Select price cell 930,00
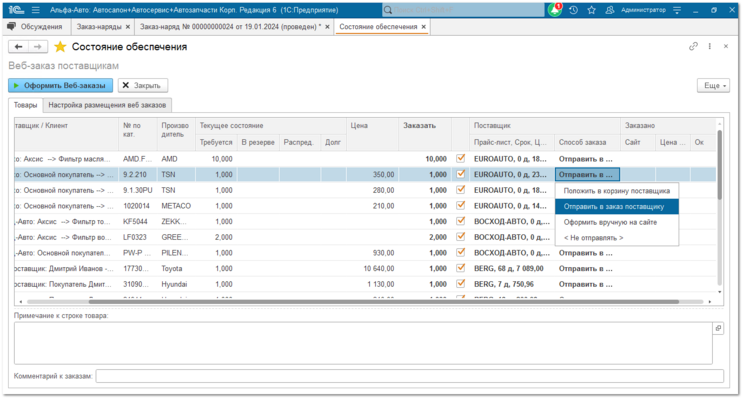Screen dimensions: 743x399 pyautogui.click(x=372, y=253)
